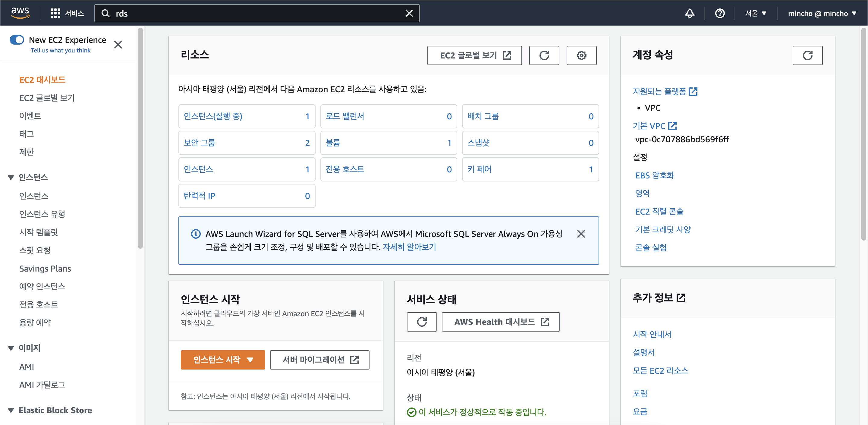868x425 pixels.
Task: Open the help question mark icon
Action: pos(720,13)
